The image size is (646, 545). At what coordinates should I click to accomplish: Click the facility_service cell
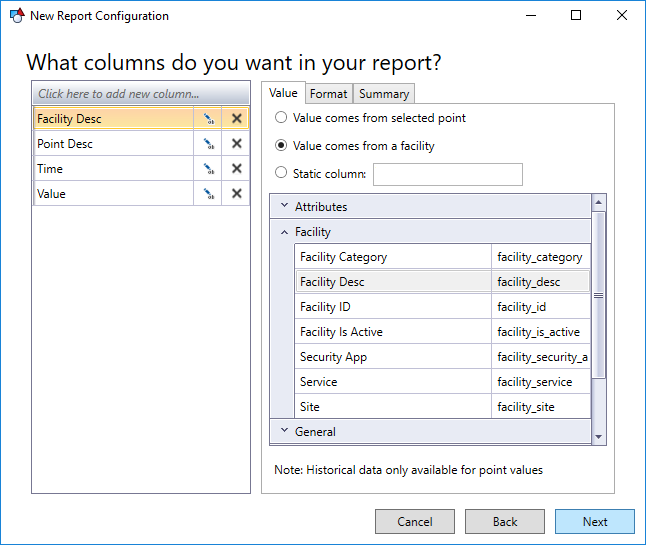pos(541,381)
